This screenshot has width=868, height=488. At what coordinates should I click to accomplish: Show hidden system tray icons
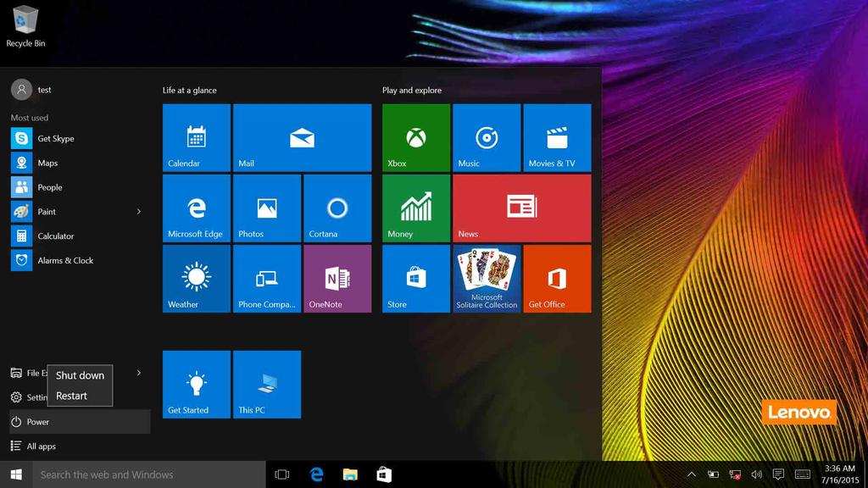pos(692,474)
